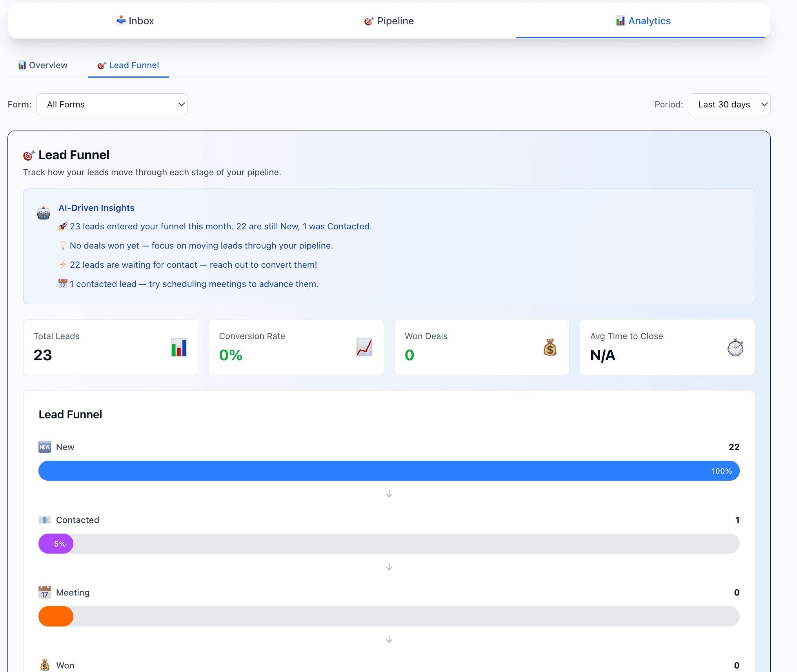Click the bar chart icon on Total Leads card
This screenshot has width=797, height=672.
pyautogui.click(x=179, y=347)
